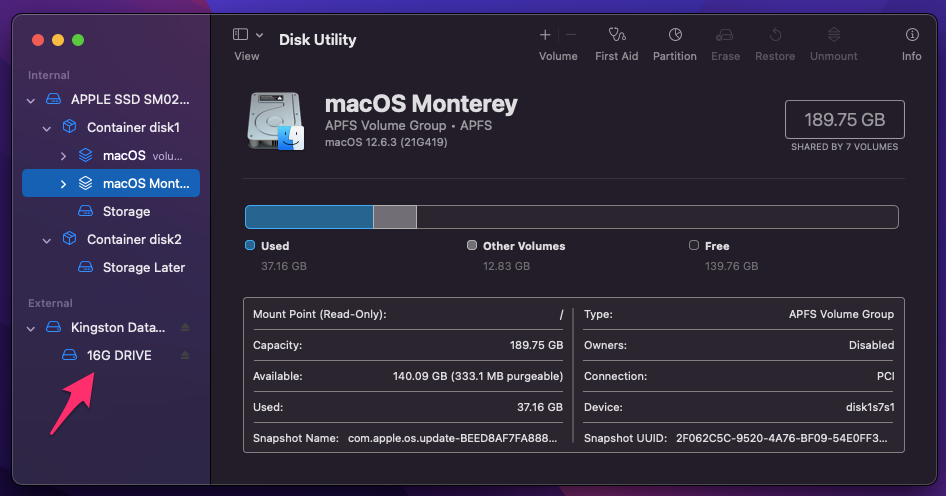
Task: Add a volume with the plus icon
Action: coord(545,35)
